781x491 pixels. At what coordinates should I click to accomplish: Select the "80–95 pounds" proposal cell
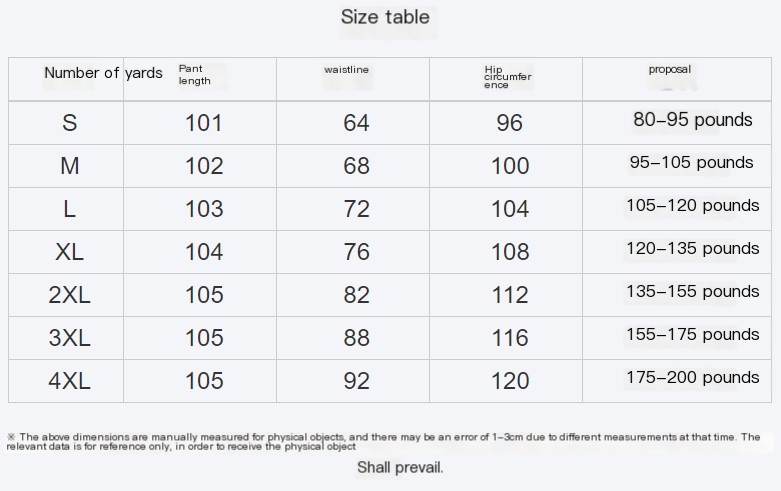(x=692, y=120)
